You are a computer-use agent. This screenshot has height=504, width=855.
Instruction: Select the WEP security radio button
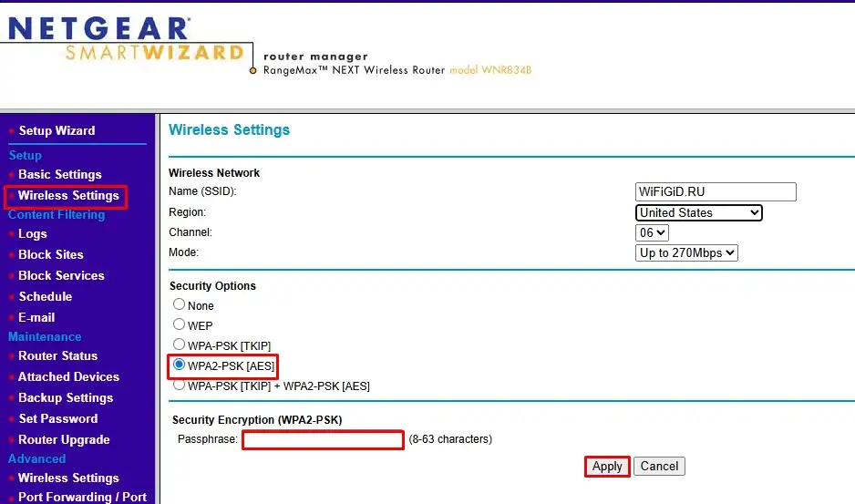pyautogui.click(x=180, y=324)
